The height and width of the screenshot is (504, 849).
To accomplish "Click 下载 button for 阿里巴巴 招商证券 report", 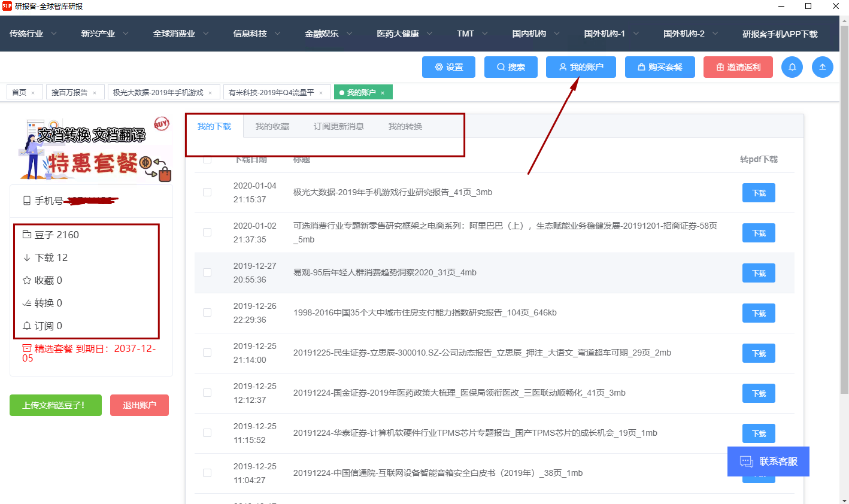I will coord(759,233).
